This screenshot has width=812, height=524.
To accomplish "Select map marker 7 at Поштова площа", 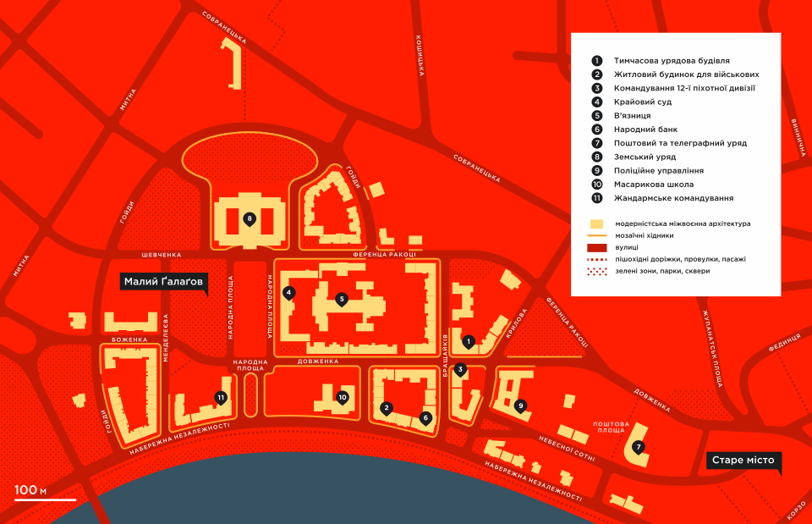I will [x=638, y=447].
